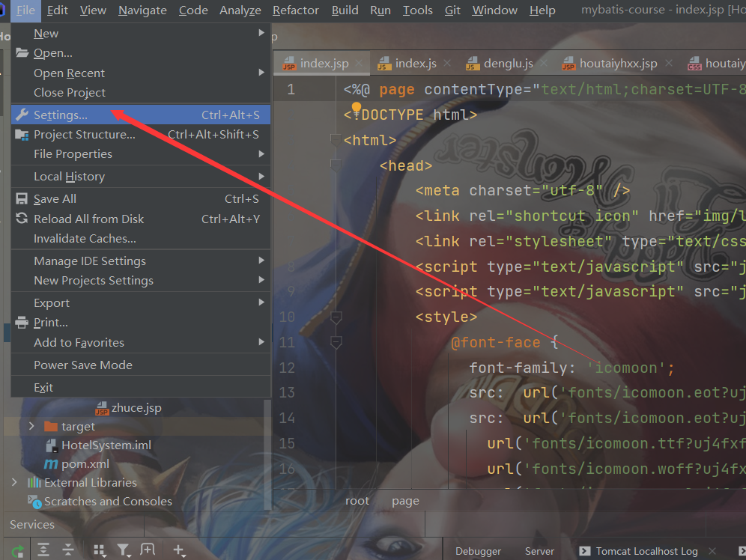Expand the Export submenu

coord(261,302)
